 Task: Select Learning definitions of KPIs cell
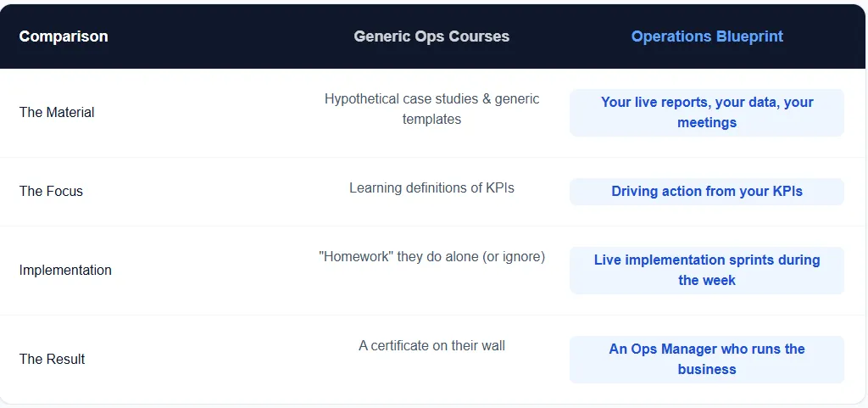[431, 187]
